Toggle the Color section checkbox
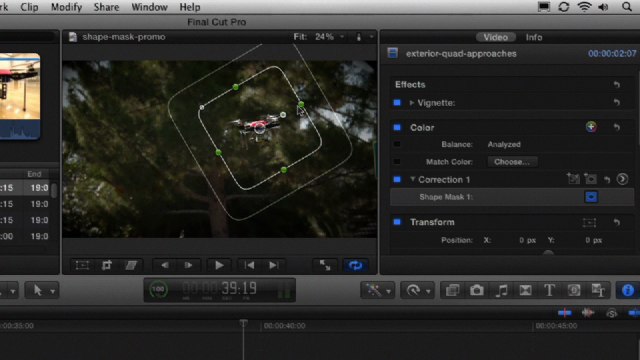Image resolution: width=640 pixels, height=360 pixels. coord(397,127)
